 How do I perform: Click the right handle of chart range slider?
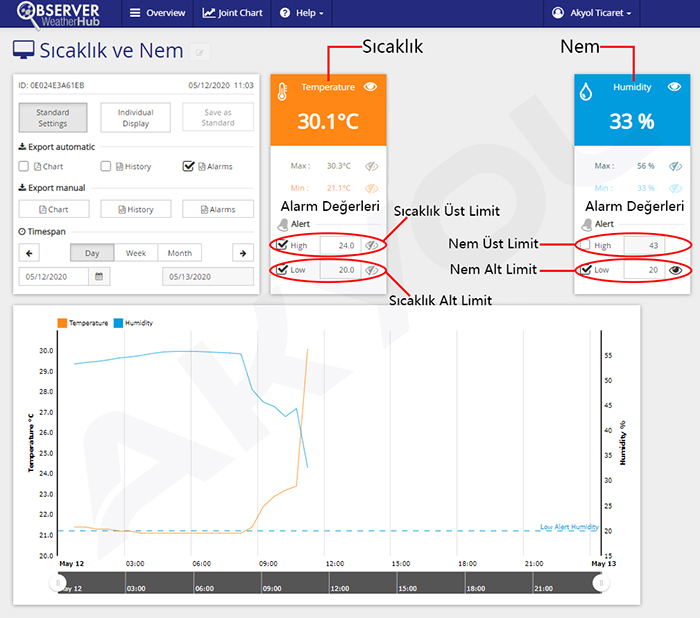click(x=600, y=585)
